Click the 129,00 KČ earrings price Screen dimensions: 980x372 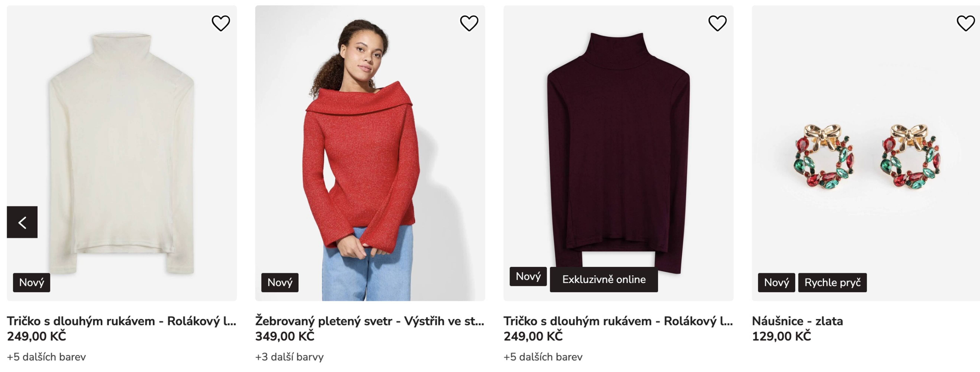[781, 336]
